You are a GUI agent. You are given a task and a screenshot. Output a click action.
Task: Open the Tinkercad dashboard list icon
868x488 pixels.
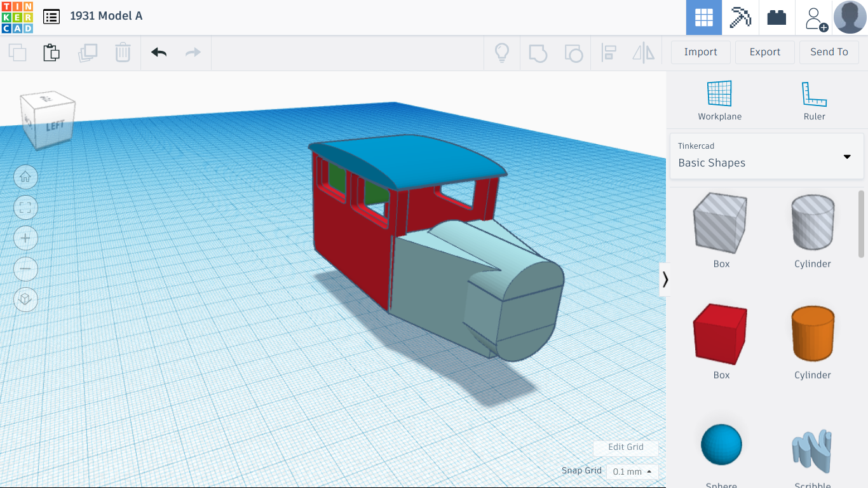(x=51, y=17)
